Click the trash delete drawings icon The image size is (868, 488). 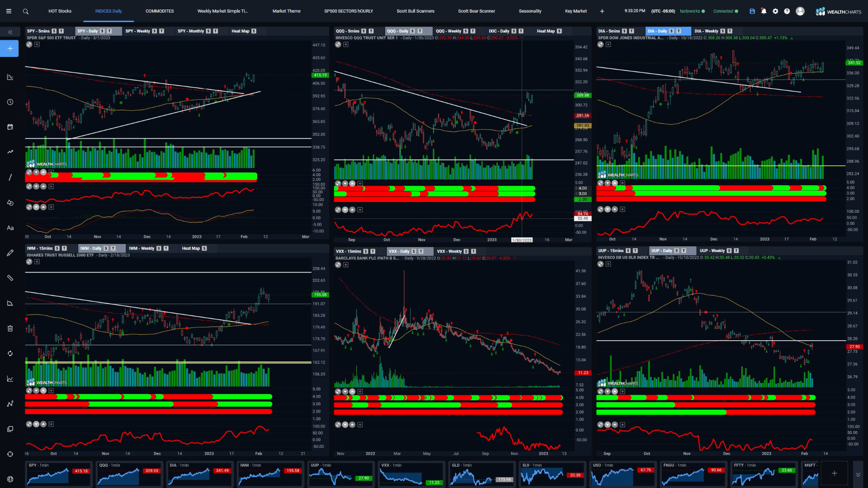pyautogui.click(x=10, y=328)
